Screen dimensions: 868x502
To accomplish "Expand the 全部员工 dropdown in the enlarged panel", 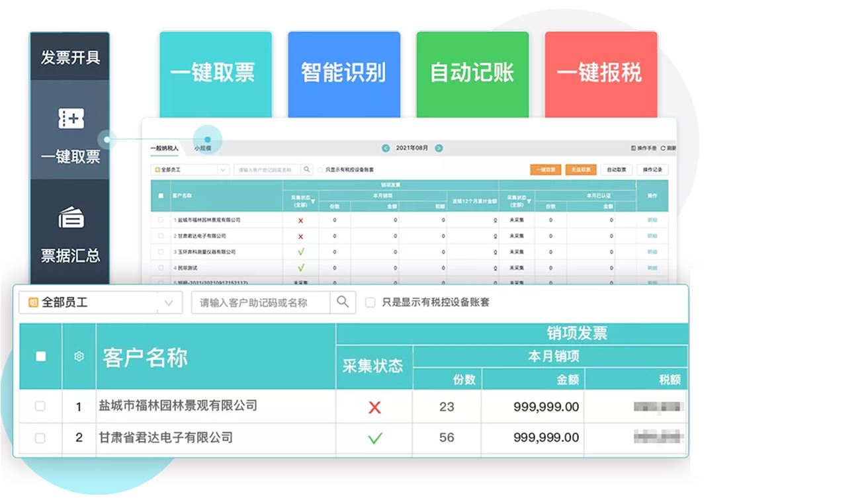I will pyautogui.click(x=169, y=303).
